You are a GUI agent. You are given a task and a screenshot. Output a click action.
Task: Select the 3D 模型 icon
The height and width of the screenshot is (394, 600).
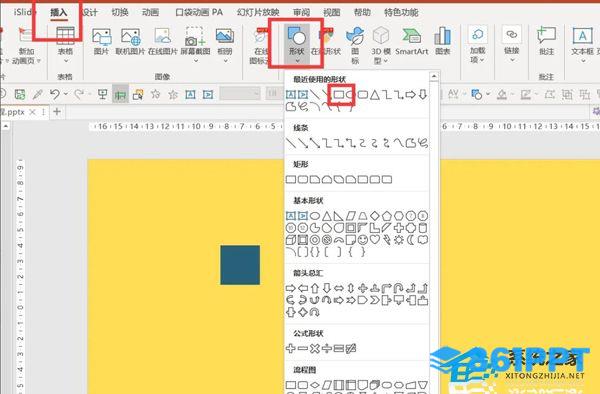[381, 45]
